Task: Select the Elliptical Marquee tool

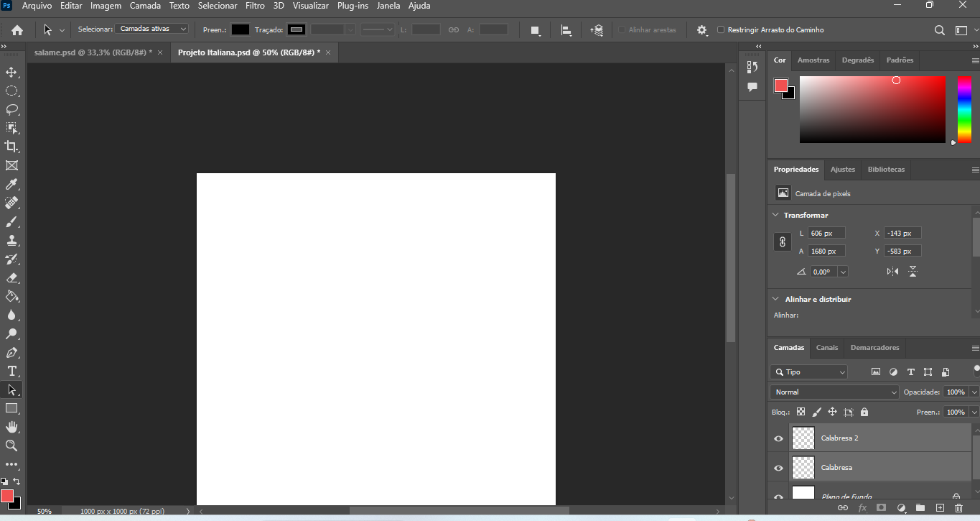Action: [x=11, y=91]
